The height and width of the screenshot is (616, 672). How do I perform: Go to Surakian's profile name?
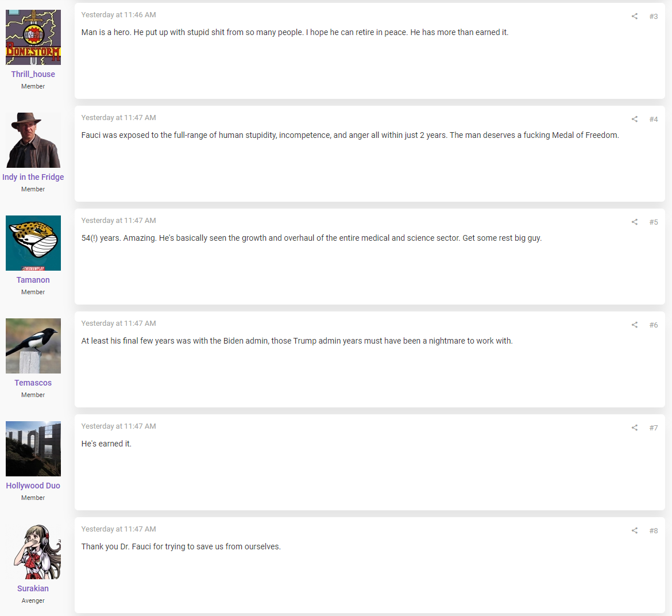coord(33,588)
